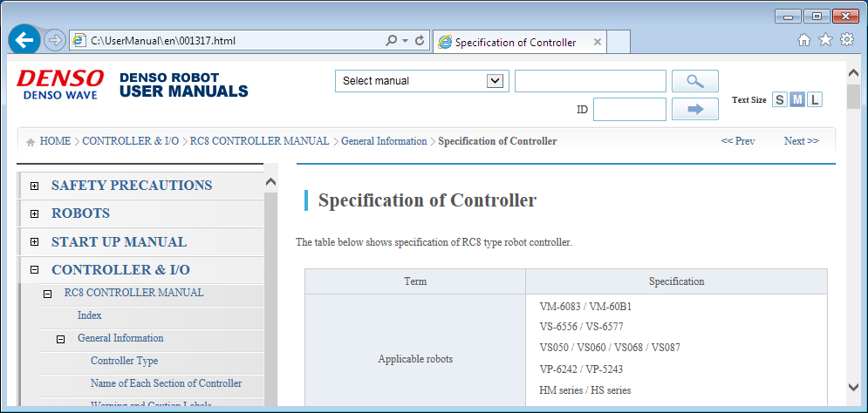Click the refresh icon in address bar
This screenshot has height=413, width=868.
[420, 41]
